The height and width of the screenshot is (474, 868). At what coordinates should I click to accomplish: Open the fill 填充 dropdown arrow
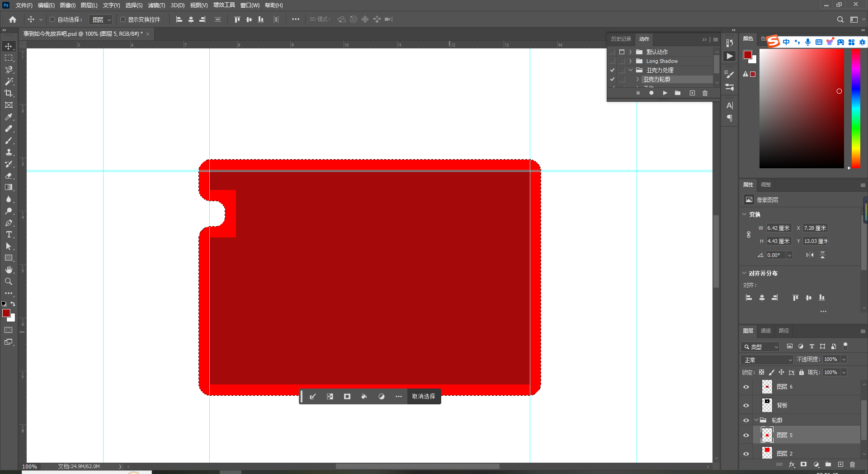[x=844, y=372]
